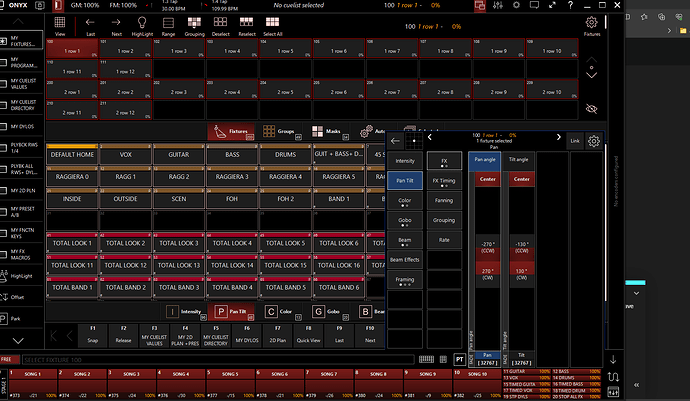Image resolution: width=690 pixels, height=401 pixels.
Task: Click the red door icon next to ONYX logo
Action: click(x=58, y=6)
